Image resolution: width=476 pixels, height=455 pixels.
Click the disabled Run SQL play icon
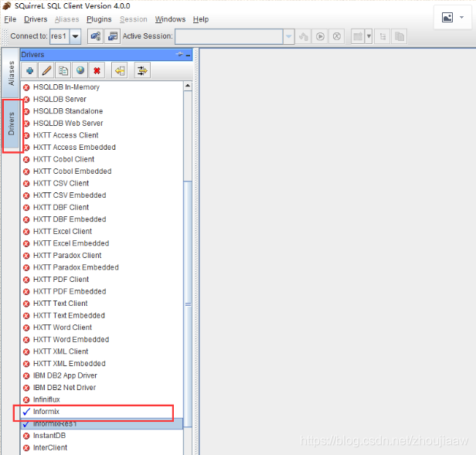[x=320, y=36]
